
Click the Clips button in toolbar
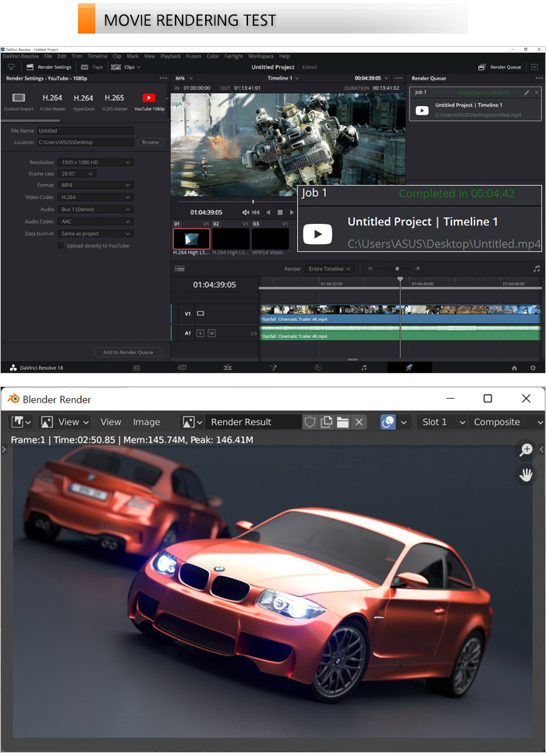coord(126,67)
